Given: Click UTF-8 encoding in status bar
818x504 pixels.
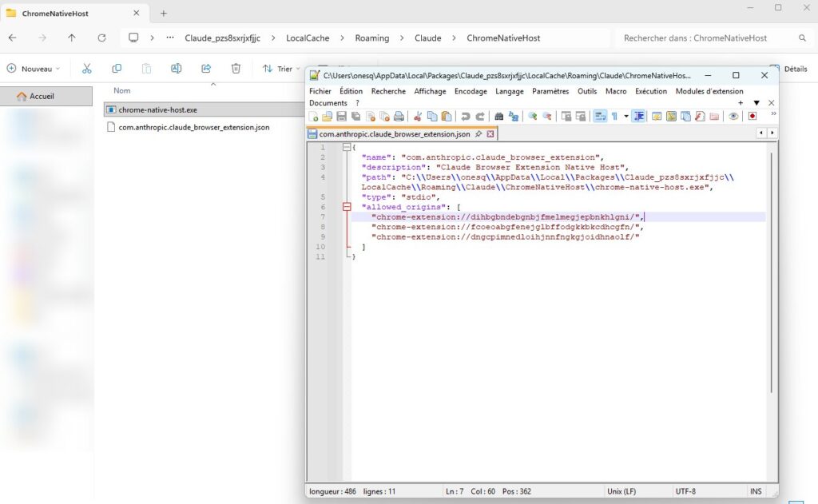Looking at the screenshot, I should pos(685,491).
